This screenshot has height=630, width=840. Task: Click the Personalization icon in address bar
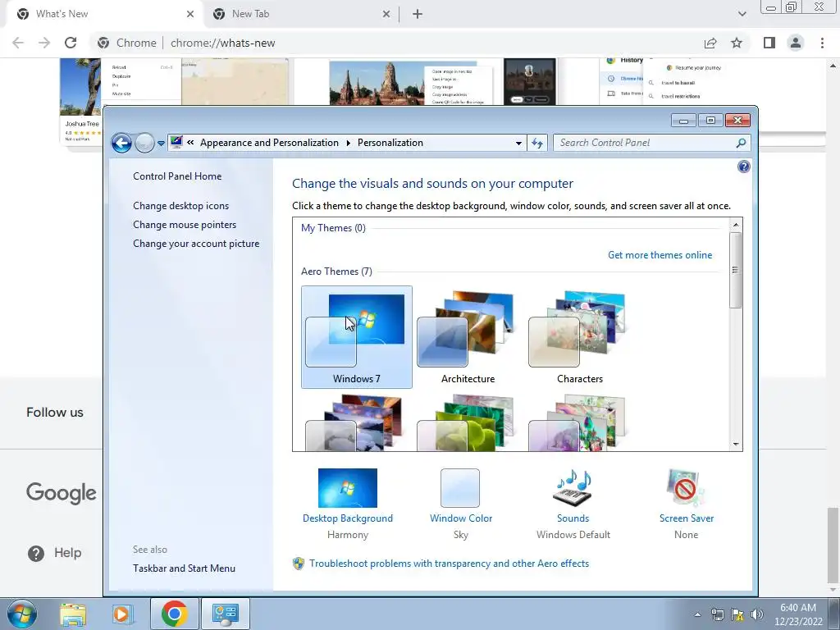pos(176,143)
